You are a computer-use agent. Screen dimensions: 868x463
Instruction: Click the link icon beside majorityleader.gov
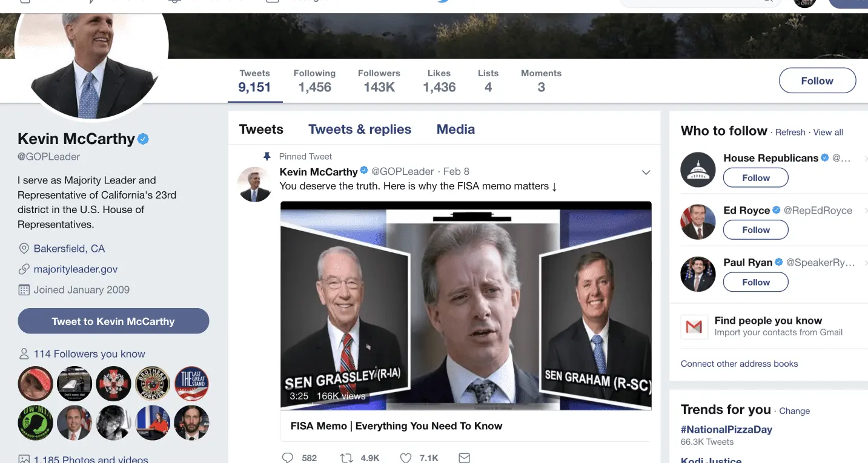coord(24,269)
